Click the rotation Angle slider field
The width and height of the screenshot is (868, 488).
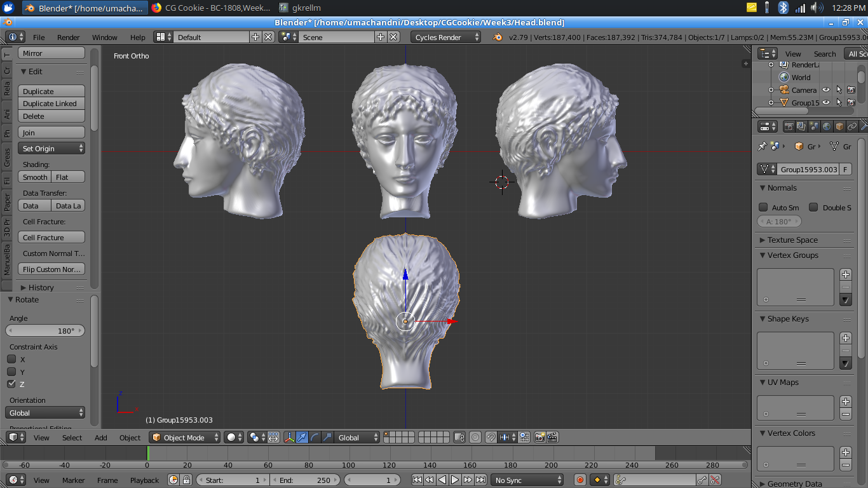(45, 330)
